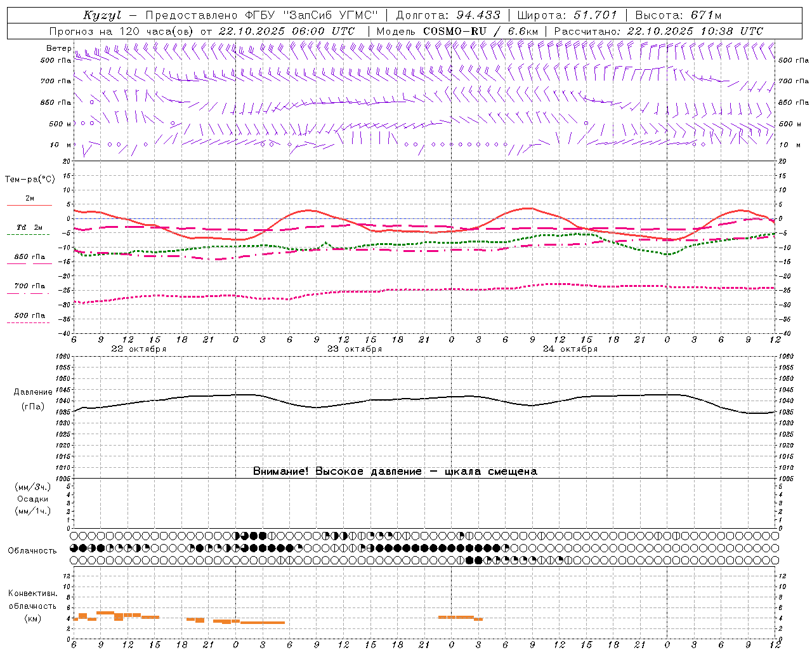Viewport: 812px width, 650px height.
Task: Click the (км) unit label
Action: click(x=32, y=618)
